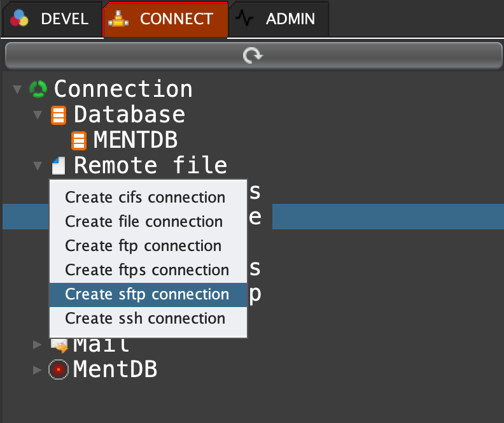Click the DEVEL tab's colored circles icon

click(20, 19)
